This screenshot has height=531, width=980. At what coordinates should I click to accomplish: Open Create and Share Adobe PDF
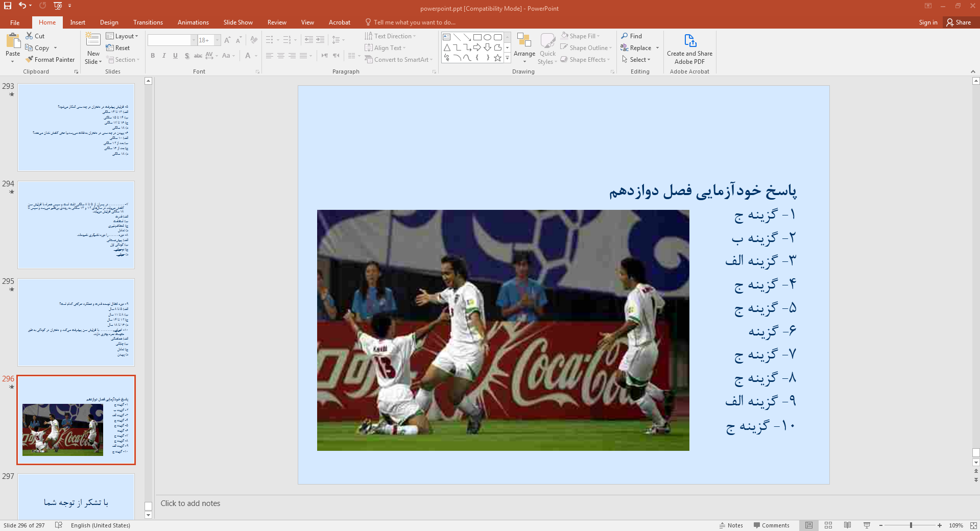(x=689, y=49)
